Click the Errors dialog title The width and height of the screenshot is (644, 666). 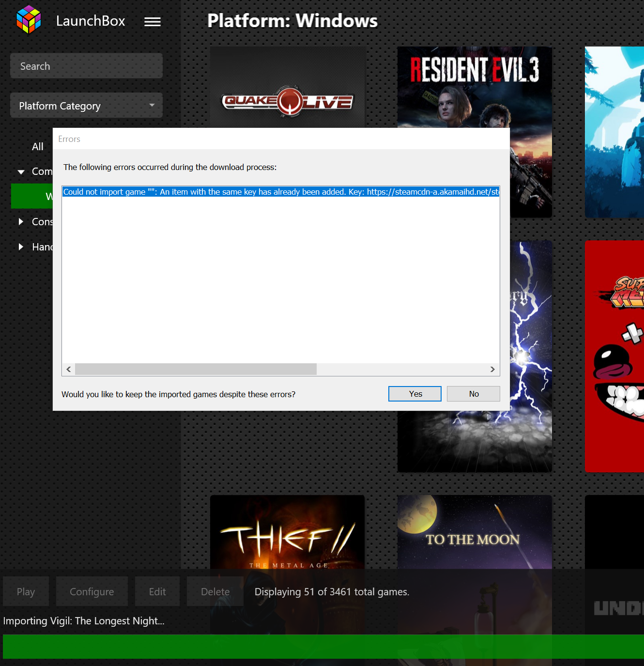tap(69, 139)
